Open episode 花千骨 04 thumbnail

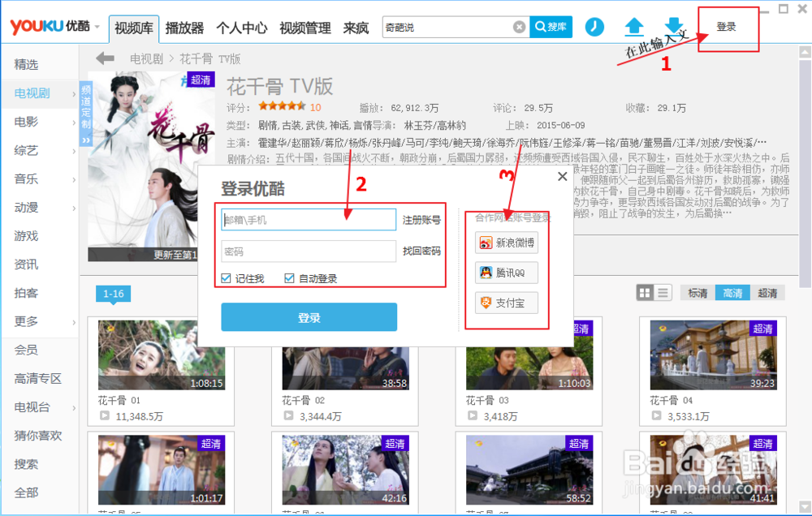pyautogui.click(x=714, y=355)
